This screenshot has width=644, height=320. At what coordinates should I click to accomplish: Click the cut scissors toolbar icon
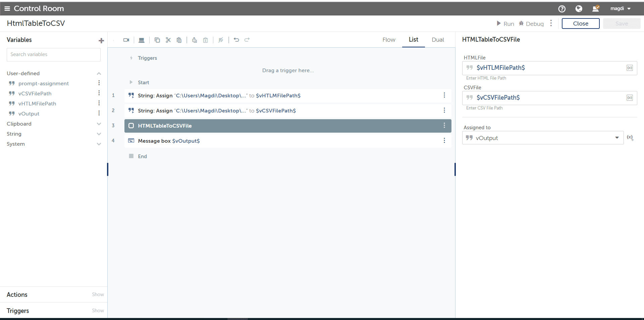pos(168,40)
